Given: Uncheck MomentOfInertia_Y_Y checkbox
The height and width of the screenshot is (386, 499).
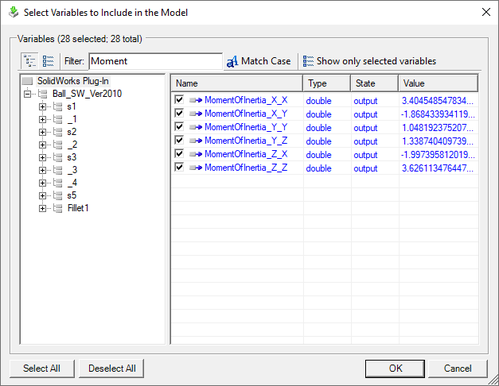Looking at the screenshot, I should click(179, 127).
